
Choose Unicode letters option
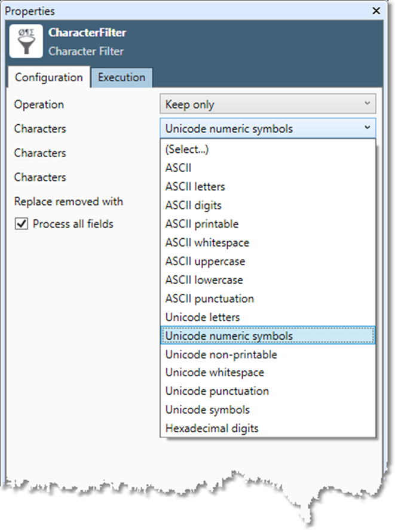pyautogui.click(x=202, y=317)
